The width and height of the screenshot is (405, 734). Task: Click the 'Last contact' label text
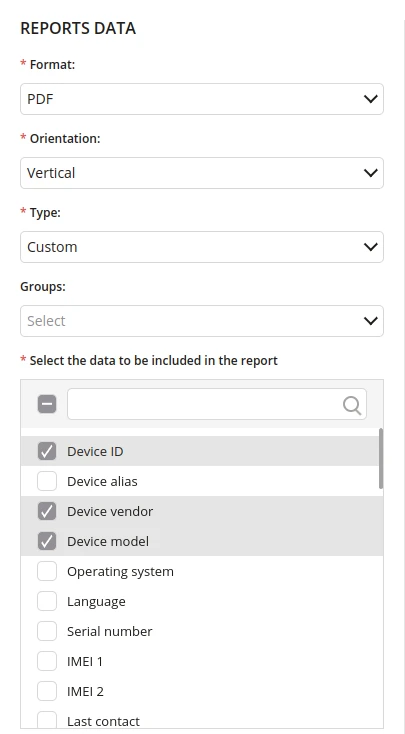(x=103, y=721)
